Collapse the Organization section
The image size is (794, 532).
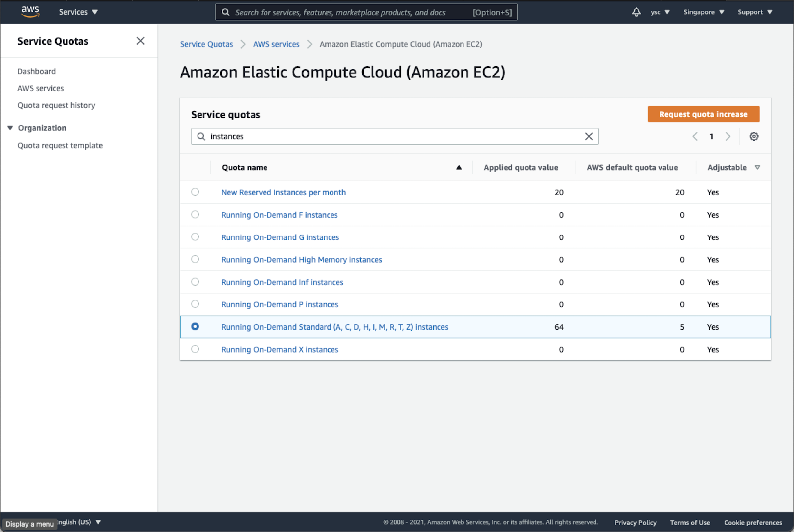[x=10, y=128]
